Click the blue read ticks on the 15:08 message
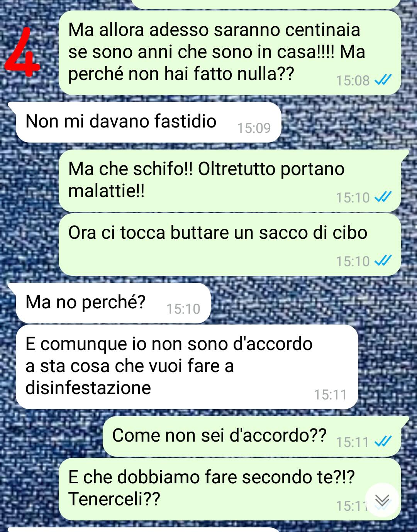 click(383, 80)
